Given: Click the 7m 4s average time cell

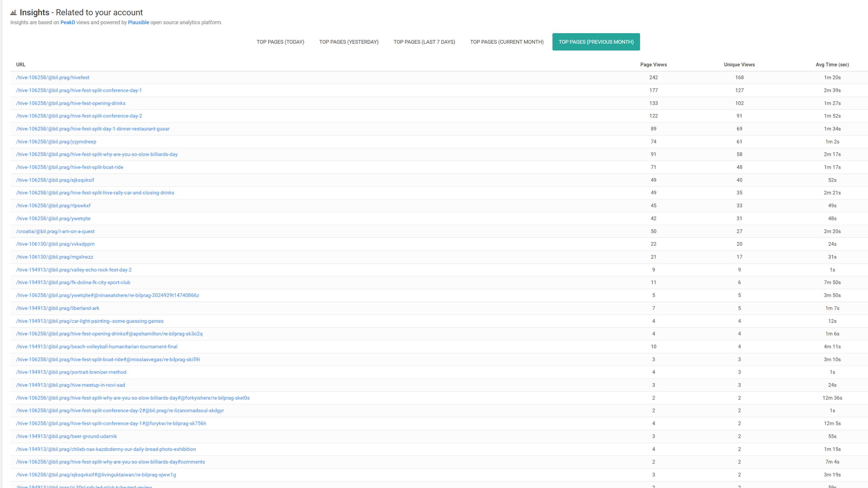Looking at the screenshot, I should pyautogui.click(x=832, y=462).
